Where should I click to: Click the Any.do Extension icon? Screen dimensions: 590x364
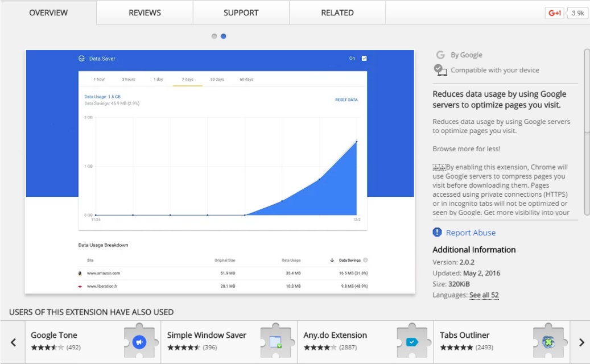(411, 341)
